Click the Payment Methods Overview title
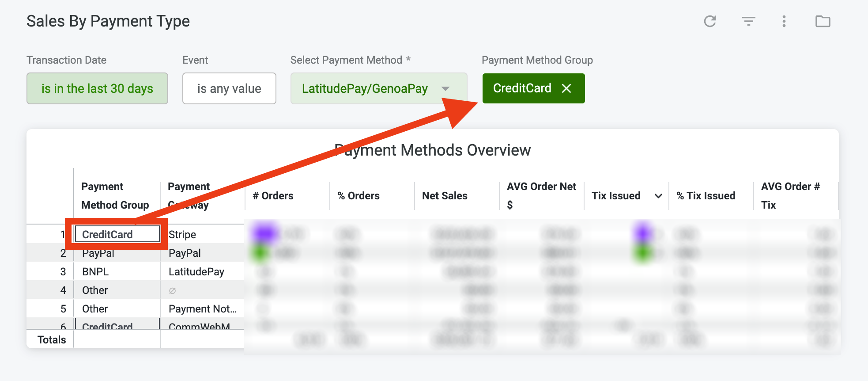Screen dimensions: 868x381 click(x=433, y=150)
